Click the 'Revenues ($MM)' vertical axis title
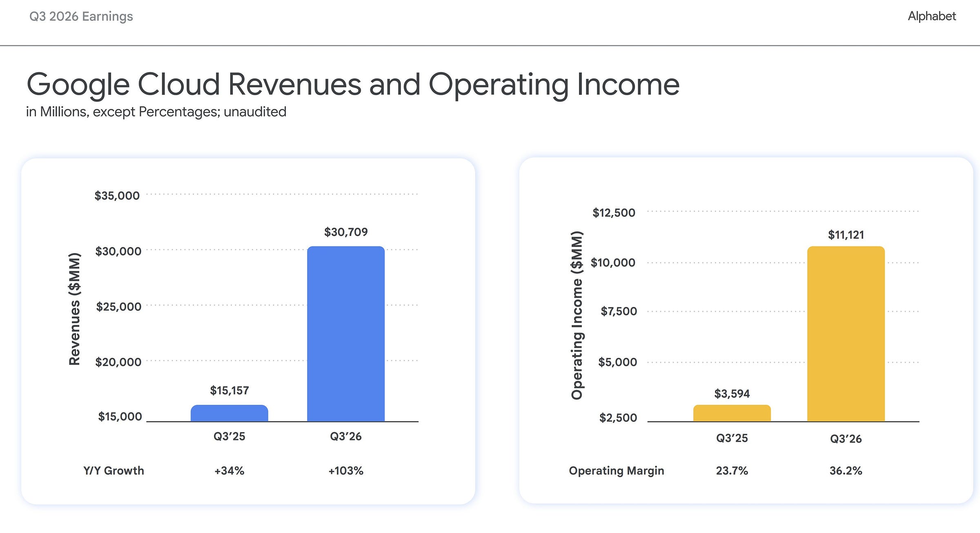 click(x=75, y=309)
